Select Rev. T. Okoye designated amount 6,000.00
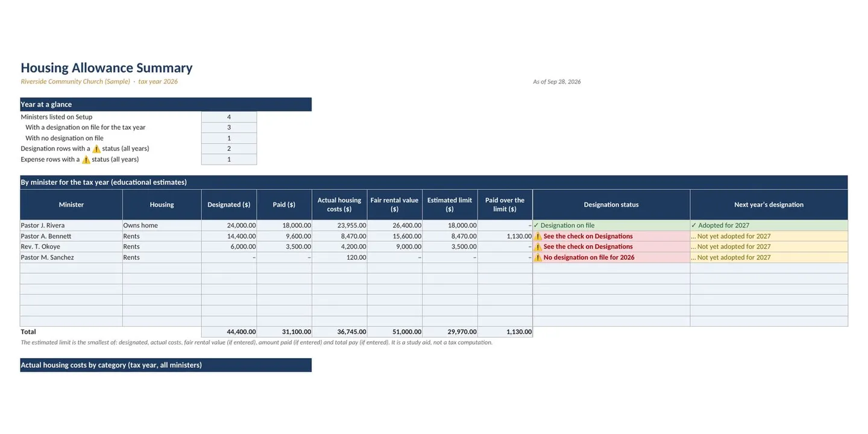The width and height of the screenshot is (868, 434). pos(229,247)
